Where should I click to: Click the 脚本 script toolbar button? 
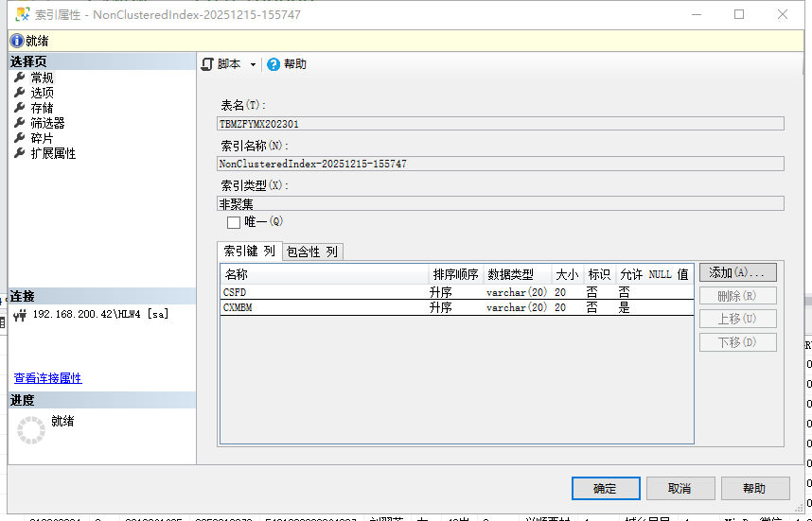coord(221,64)
